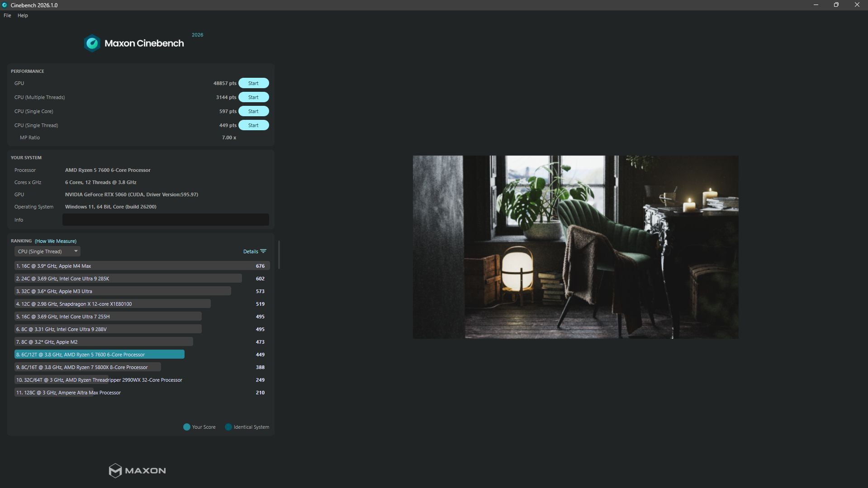Select the Intel Core Ultra 9 285K row
Viewport: 868px width, 488px height.
click(142, 279)
